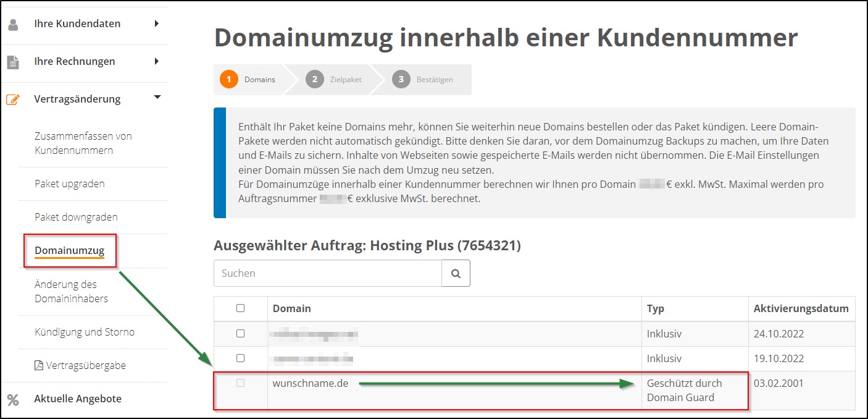Click the percent icon beside Aktuelle Angebote

click(x=13, y=399)
